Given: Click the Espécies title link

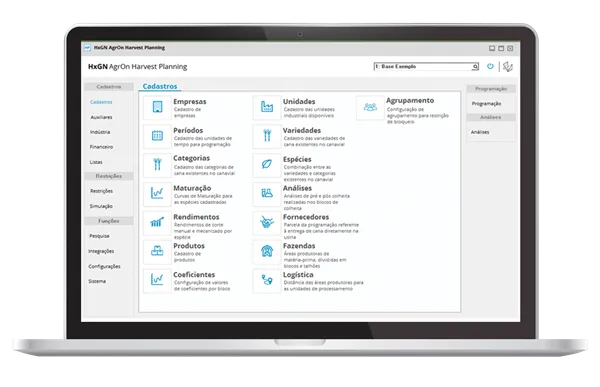Looking at the screenshot, I should [297, 159].
